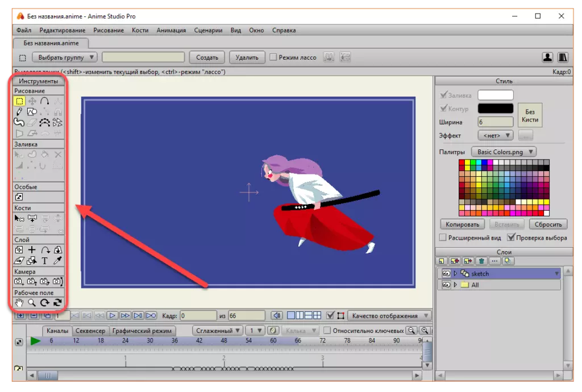Expand the All layer folder triangle
The image size is (582, 392).
[x=455, y=285]
